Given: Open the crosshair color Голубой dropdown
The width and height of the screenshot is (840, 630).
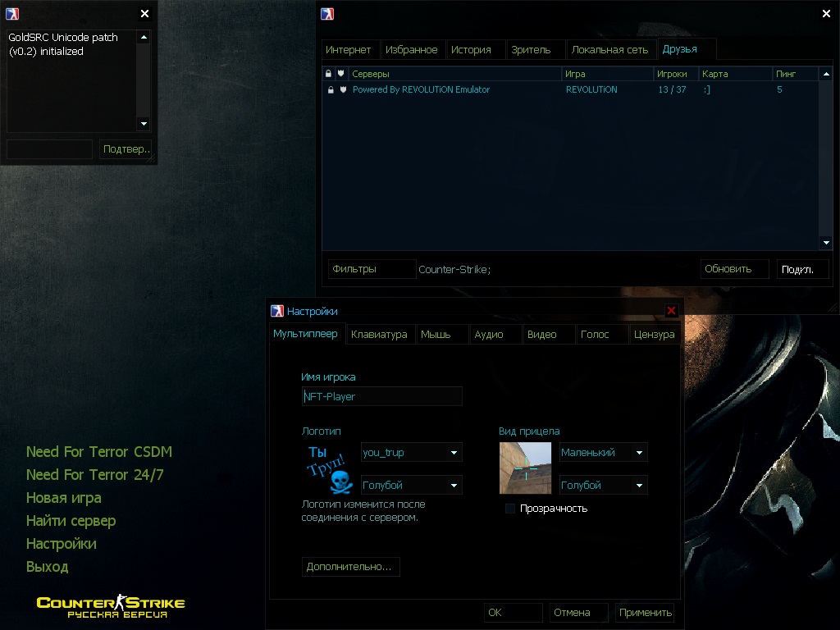Looking at the screenshot, I should [603, 486].
